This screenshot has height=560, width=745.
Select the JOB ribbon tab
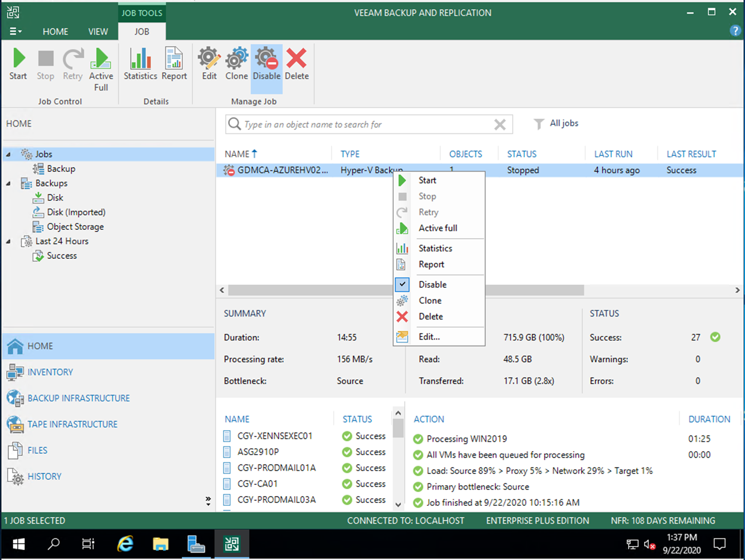tap(142, 31)
